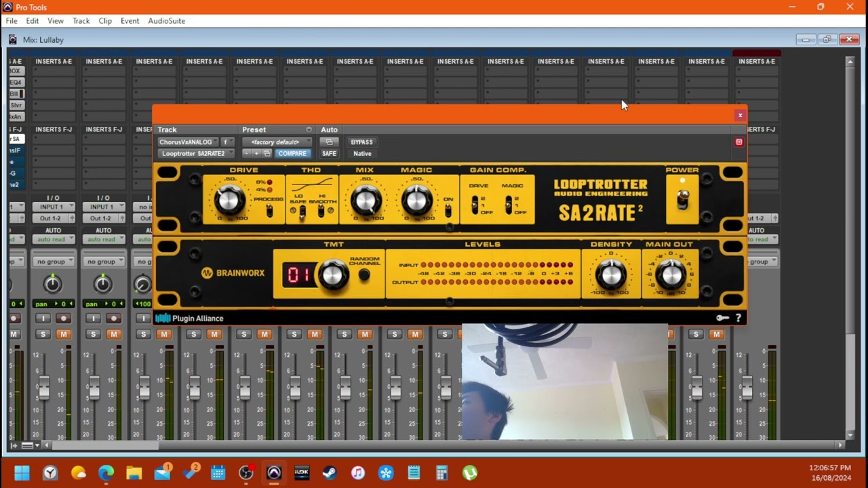Image resolution: width=868 pixels, height=488 pixels.
Task: Toggle plugin BYPASS button
Action: [x=361, y=142]
